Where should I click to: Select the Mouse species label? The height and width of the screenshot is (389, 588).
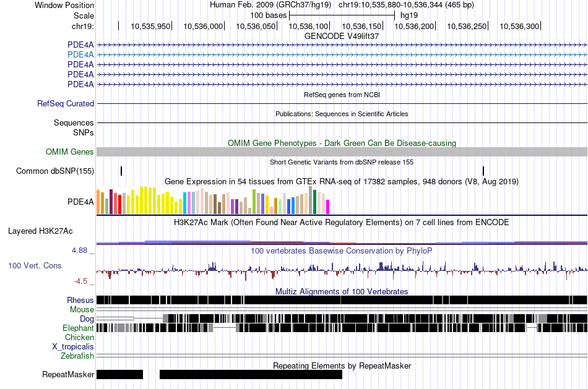coord(82,310)
